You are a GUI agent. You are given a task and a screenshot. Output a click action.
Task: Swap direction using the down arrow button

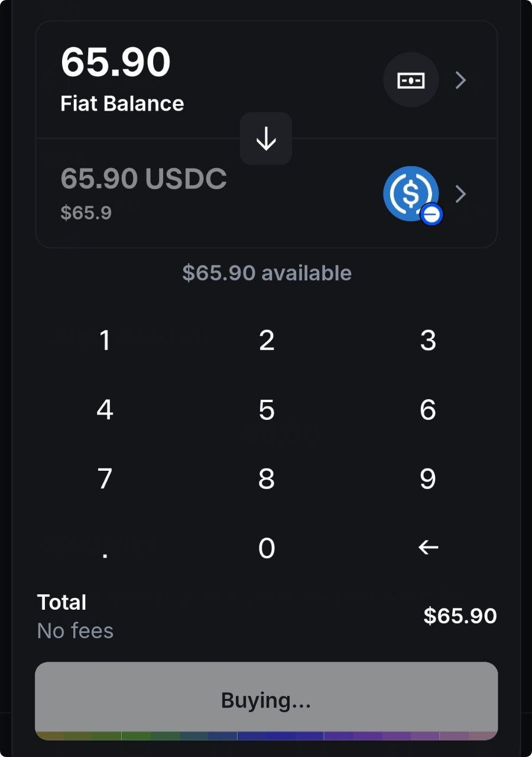point(266,138)
